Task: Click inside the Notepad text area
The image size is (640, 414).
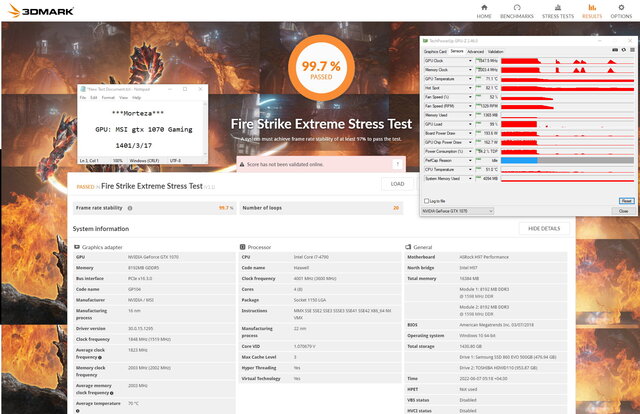Action: (140, 129)
